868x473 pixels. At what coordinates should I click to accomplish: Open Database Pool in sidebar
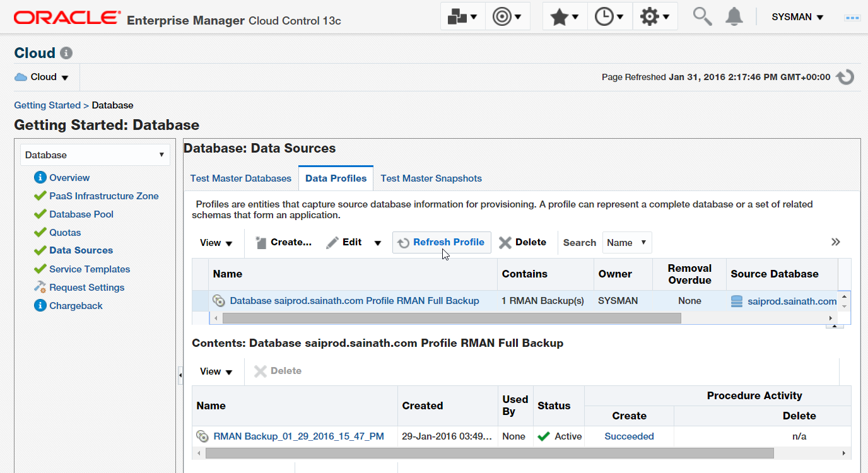(81, 214)
